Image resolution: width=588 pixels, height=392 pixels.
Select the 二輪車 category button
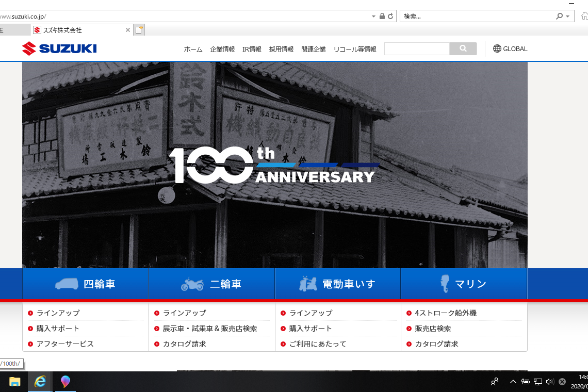[x=212, y=284]
